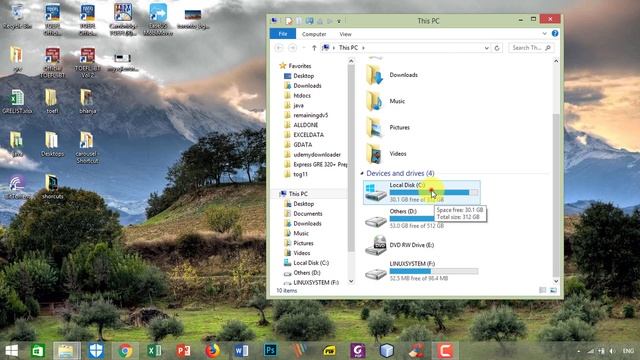This screenshot has height=360, width=640.
Task: Click This PC in the address bar
Action: point(348,48)
